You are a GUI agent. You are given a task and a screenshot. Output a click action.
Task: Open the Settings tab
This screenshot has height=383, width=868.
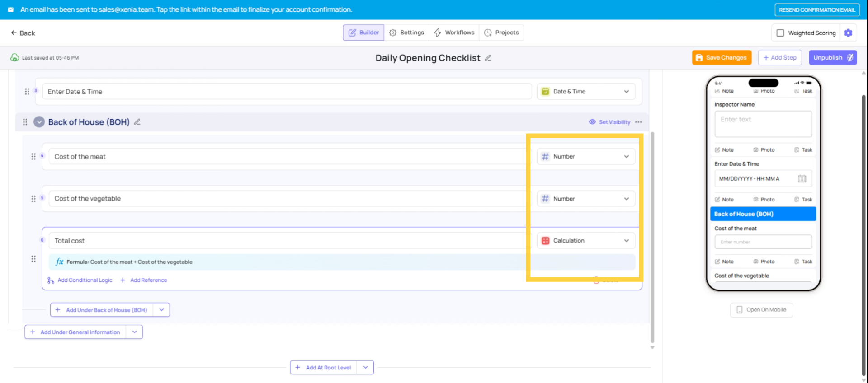(x=406, y=33)
